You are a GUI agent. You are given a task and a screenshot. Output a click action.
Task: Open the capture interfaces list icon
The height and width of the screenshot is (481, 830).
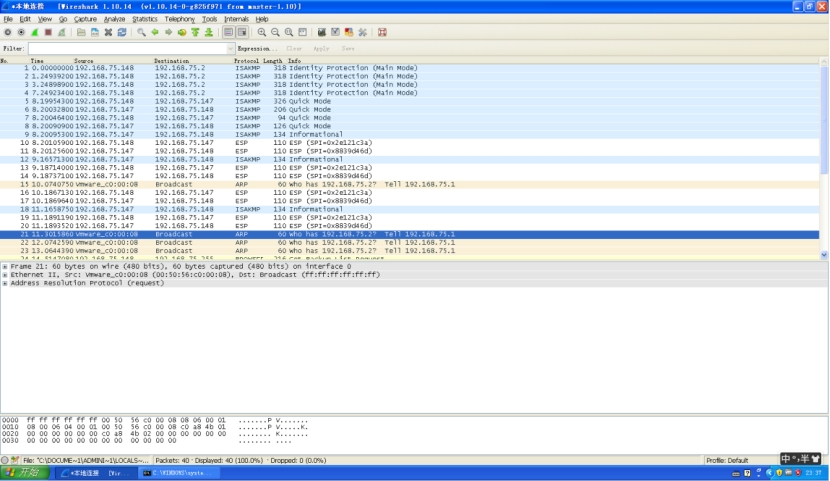click(8, 32)
